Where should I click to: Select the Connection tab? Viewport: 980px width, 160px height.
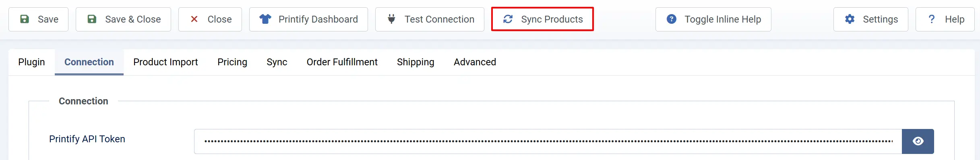coord(89,62)
